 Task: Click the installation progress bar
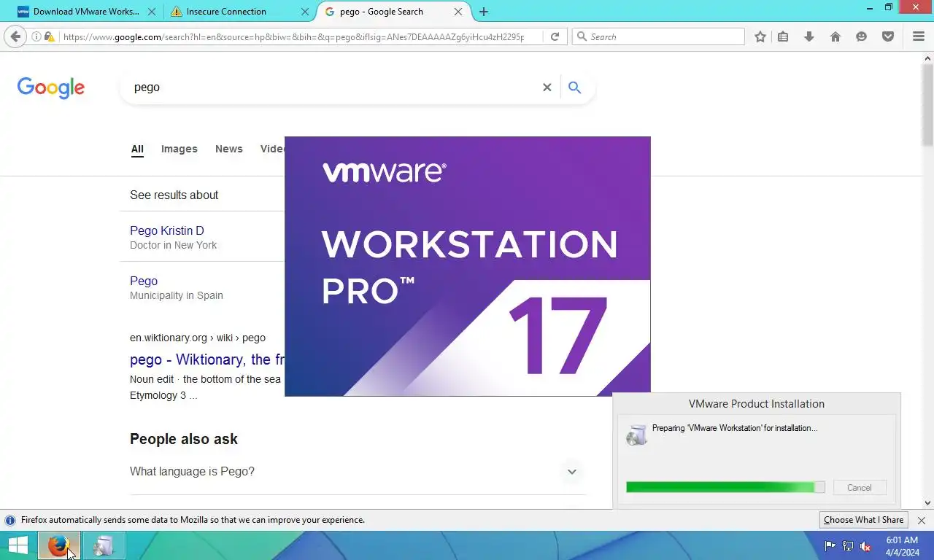click(725, 487)
